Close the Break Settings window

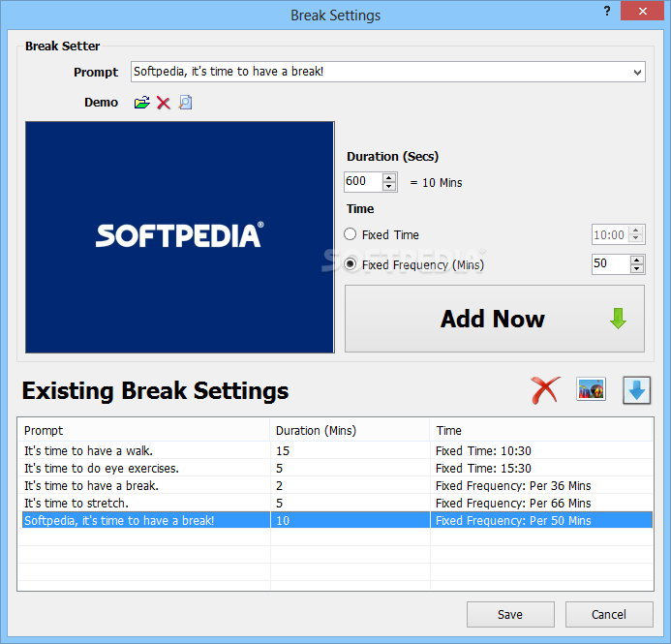coord(642,11)
